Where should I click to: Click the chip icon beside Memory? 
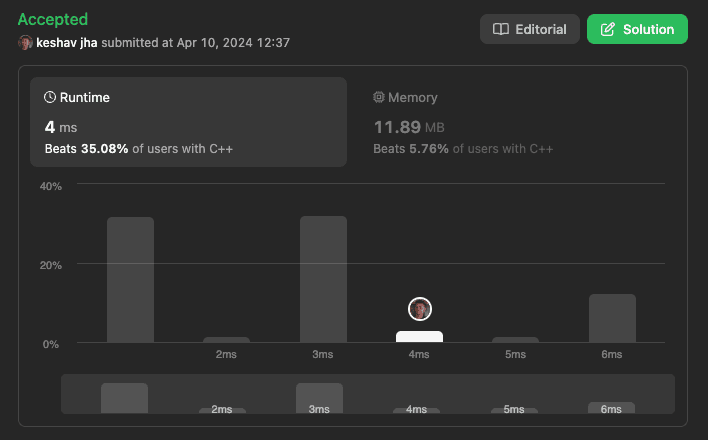click(379, 98)
